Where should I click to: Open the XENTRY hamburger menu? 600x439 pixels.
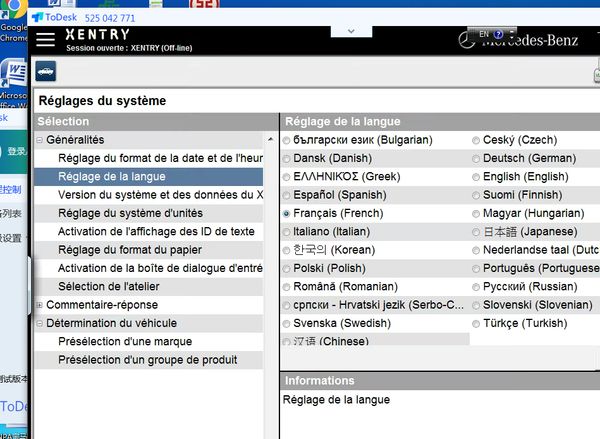pyautogui.click(x=46, y=39)
